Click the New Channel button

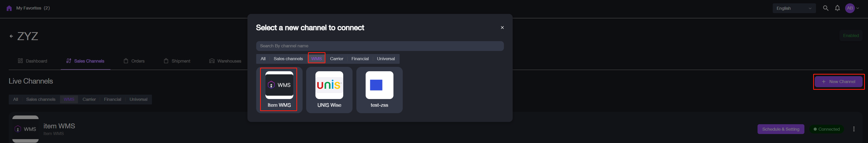(838, 82)
